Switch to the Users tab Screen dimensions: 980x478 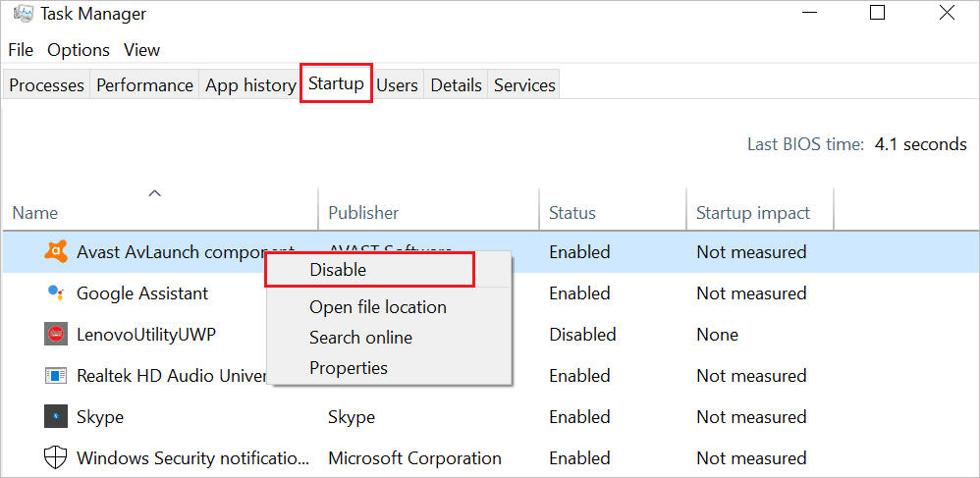pos(398,85)
